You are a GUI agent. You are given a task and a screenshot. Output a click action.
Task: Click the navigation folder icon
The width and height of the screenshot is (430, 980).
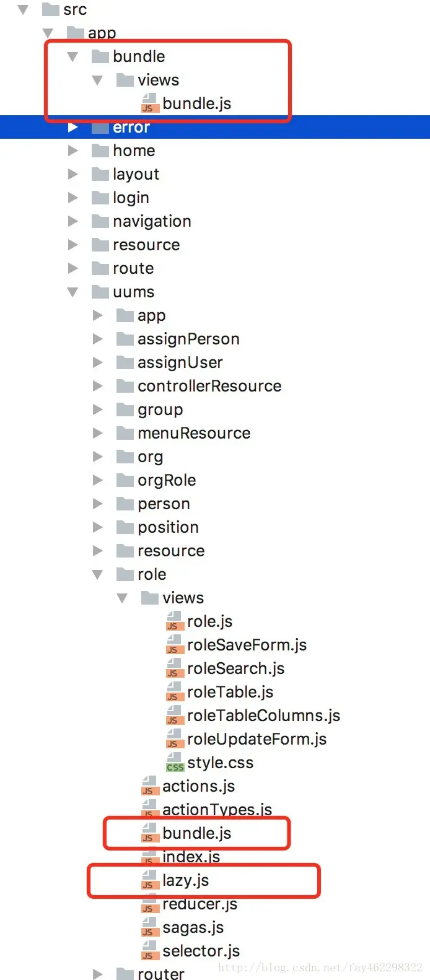pos(100,221)
